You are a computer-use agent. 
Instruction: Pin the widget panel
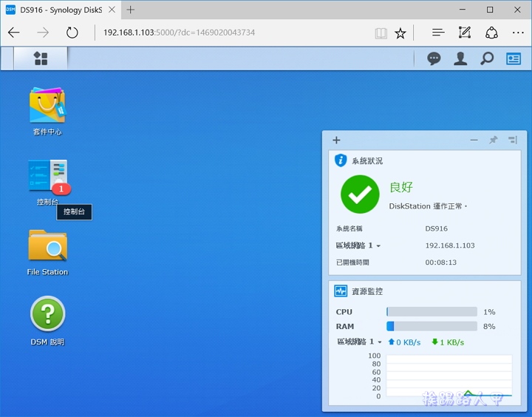coord(494,140)
